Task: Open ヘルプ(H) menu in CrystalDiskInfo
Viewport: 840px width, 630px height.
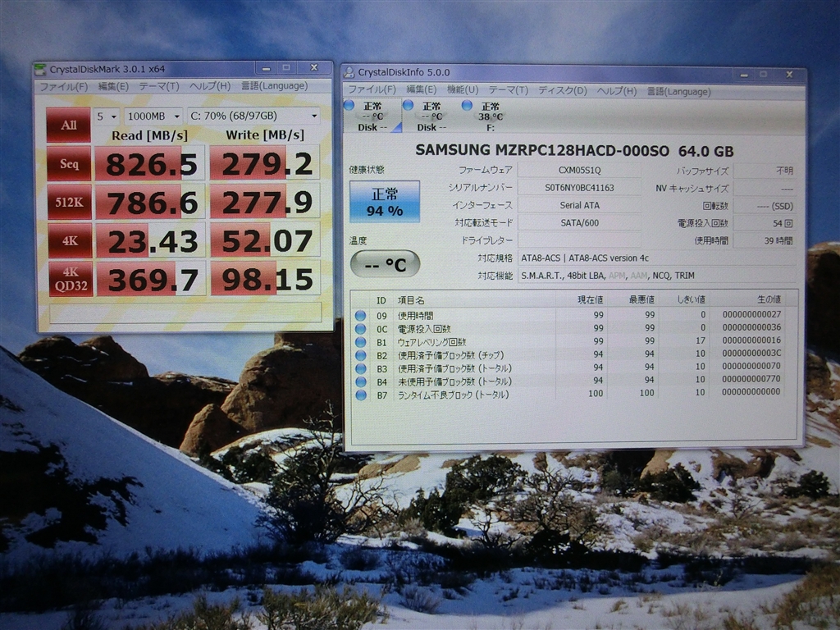Action: tap(617, 91)
